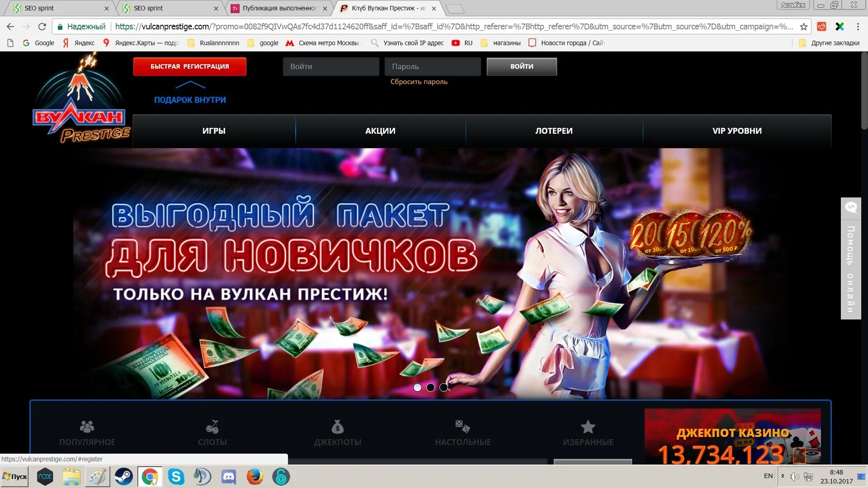Reload the page with the refresh icon
This screenshot has height=488, width=868.
(x=42, y=27)
